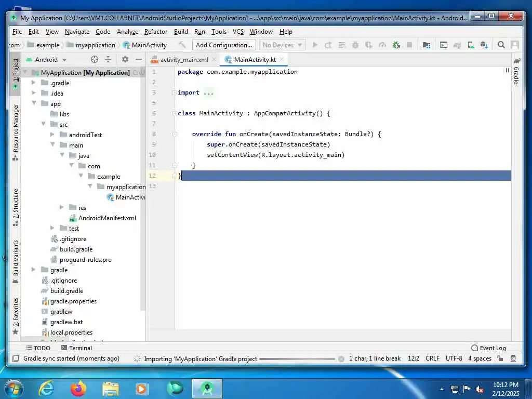Toggle the Build Variants tool window

[15, 262]
